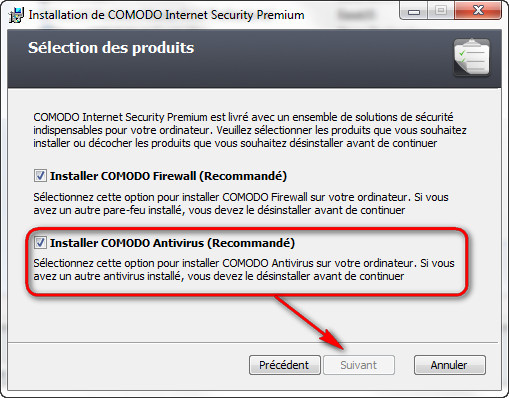
Task: Click the red arrow pointing at Suivant
Action: [309, 323]
